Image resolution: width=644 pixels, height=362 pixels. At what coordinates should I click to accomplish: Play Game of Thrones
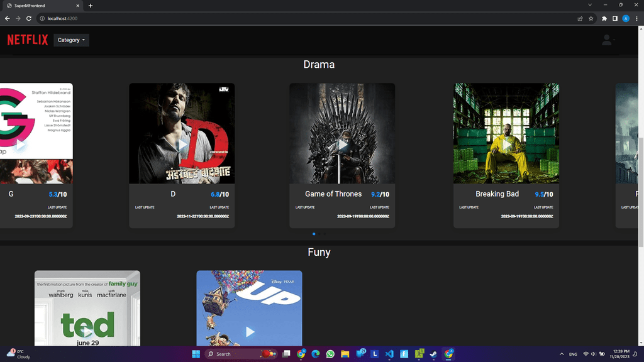point(342,145)
